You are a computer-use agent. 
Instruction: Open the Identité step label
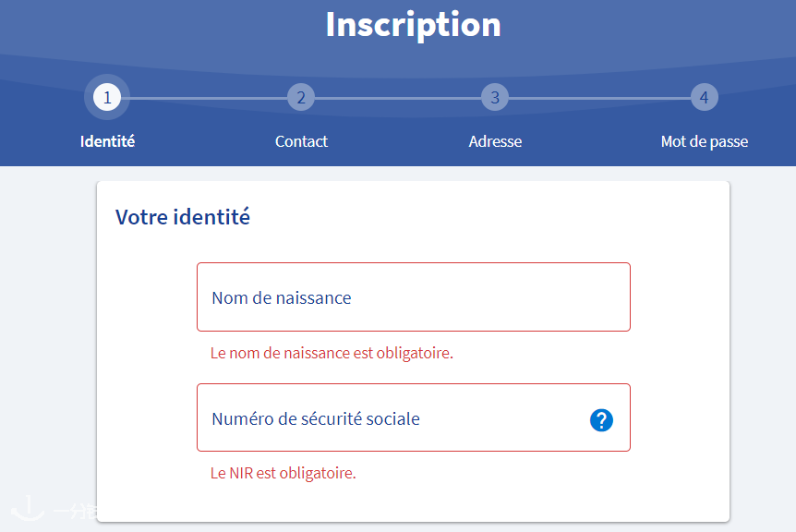[107, 141]
